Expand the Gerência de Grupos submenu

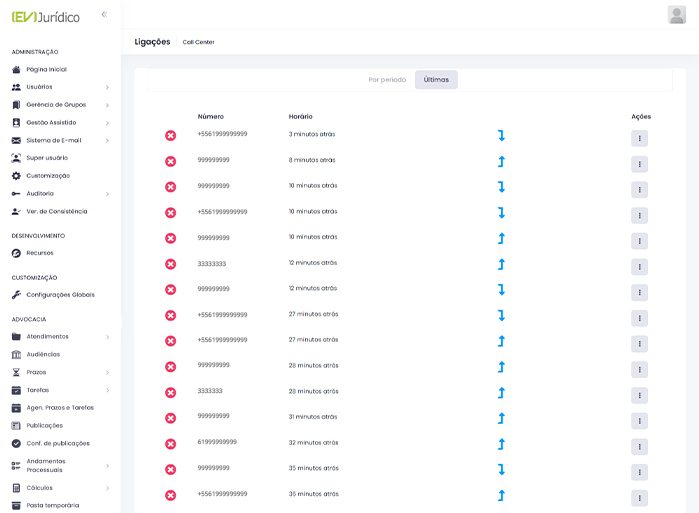[107, 105]
